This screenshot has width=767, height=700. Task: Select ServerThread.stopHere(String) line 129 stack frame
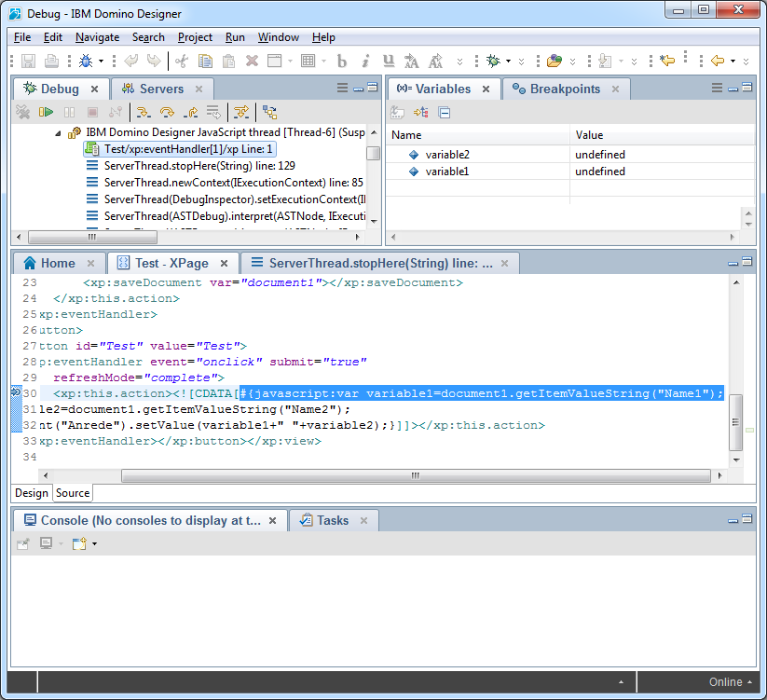pos(199,166)
